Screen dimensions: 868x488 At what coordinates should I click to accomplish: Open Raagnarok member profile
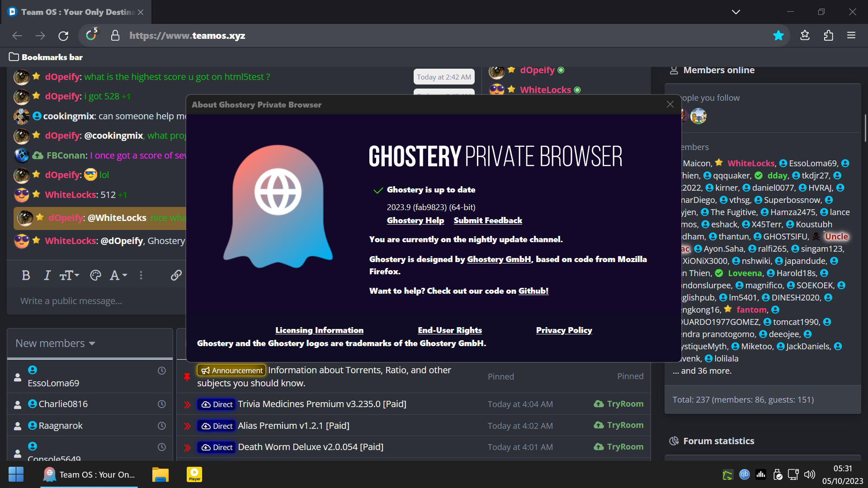coord(61,426)
